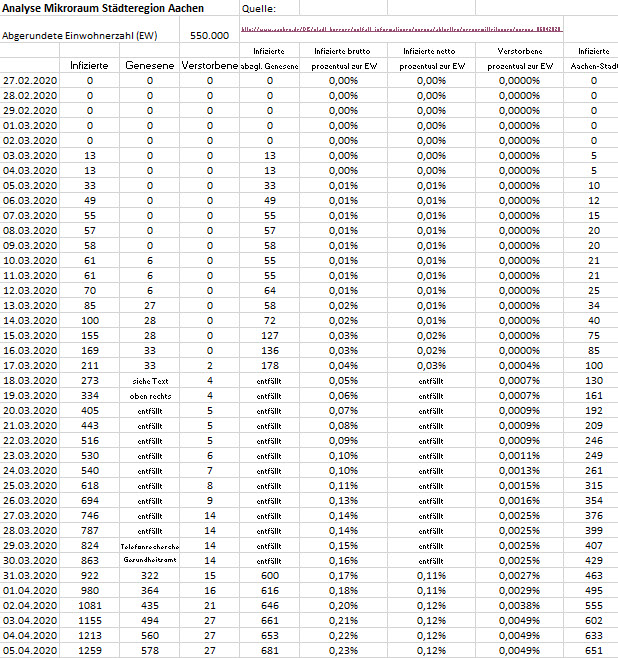The image size is (618, 658).
Task: Select the 'Genesene' column header
Action: coord(150,65)
